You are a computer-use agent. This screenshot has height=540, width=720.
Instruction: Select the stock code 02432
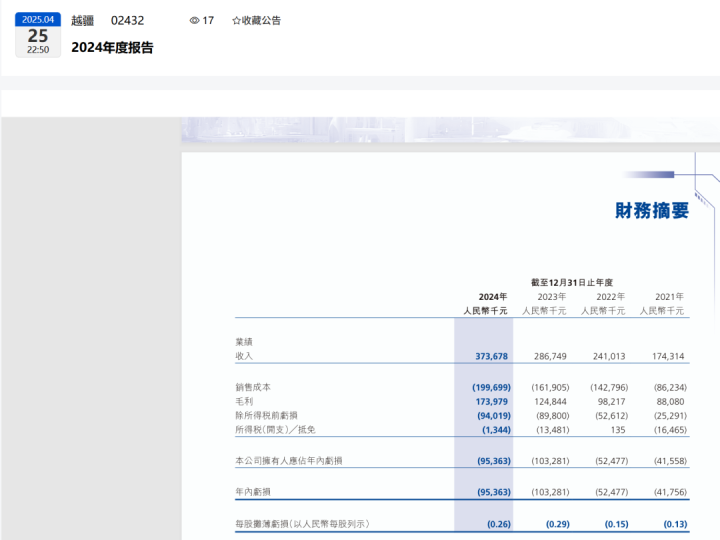click(x=127, y=20)
